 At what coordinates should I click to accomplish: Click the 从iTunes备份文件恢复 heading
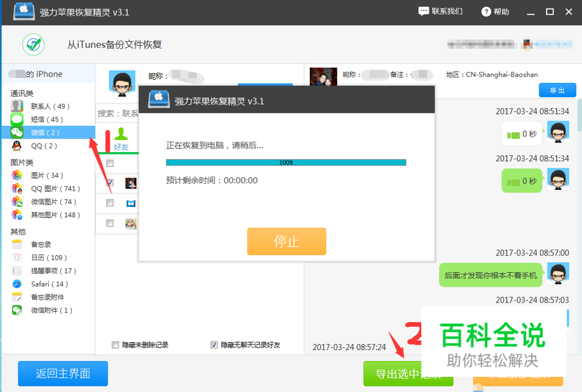tap(114, 44)
